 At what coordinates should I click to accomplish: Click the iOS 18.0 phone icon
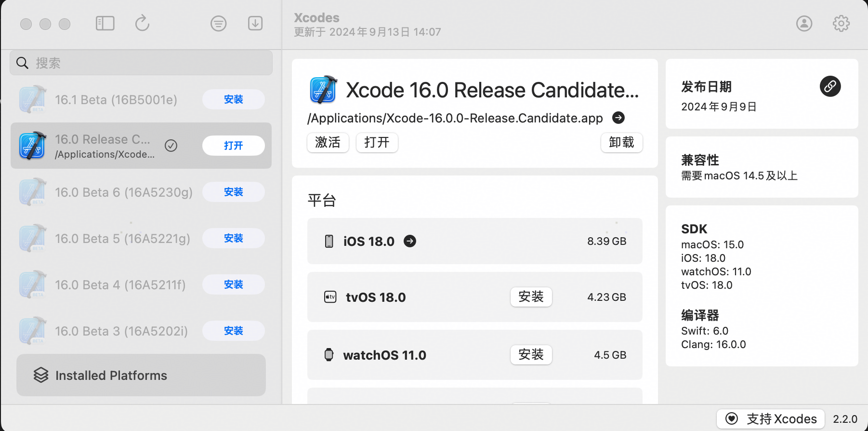click(329, 241)
